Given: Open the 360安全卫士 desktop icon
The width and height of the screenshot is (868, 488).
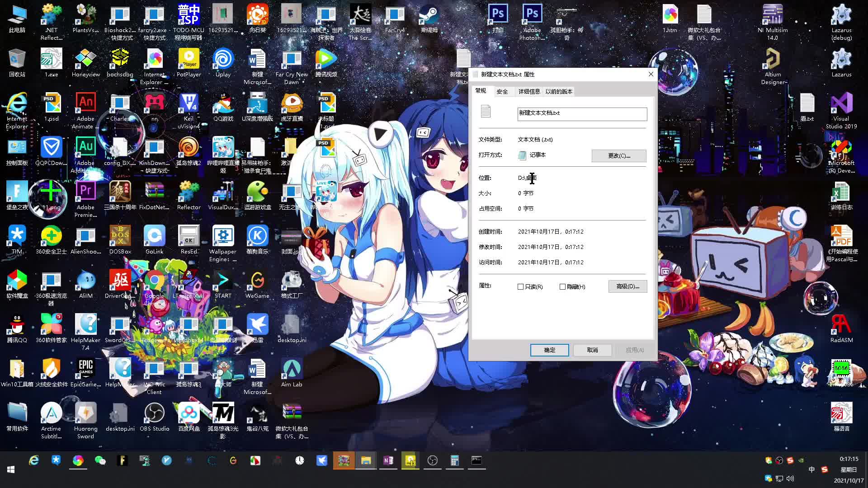Looking at the screenshot, I should point(51,240).
